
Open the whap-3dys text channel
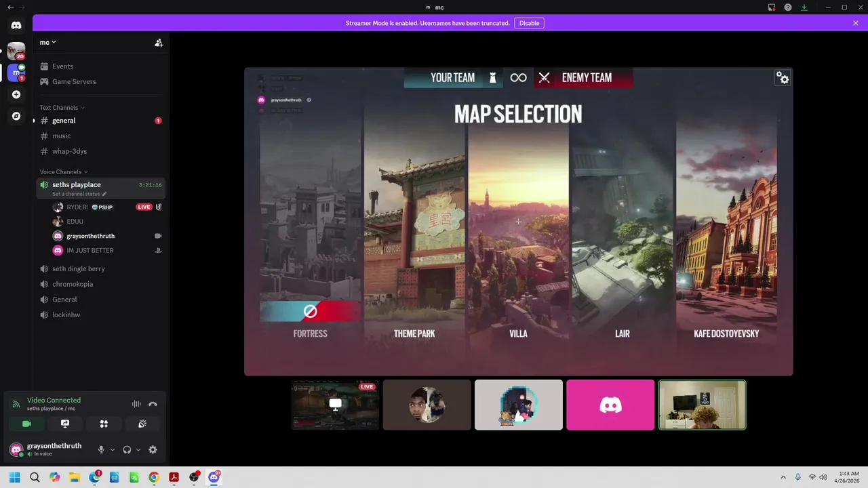(100, 151)
